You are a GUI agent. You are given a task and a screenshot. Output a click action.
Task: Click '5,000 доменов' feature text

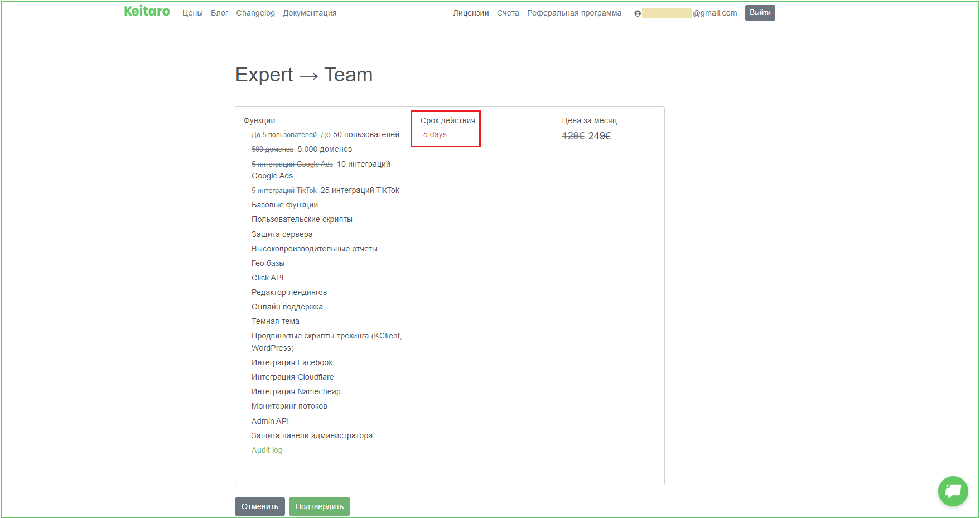pos(325,149)
